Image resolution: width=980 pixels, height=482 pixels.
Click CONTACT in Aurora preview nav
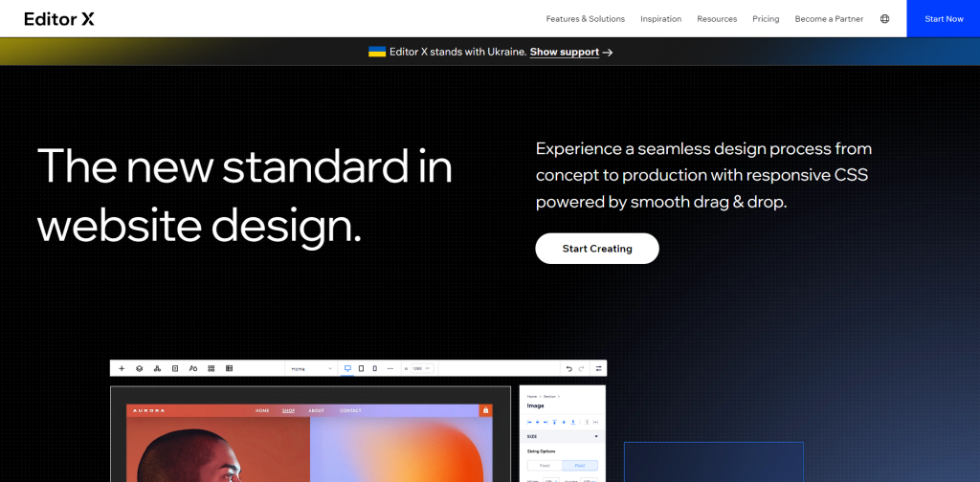(x=350, y=410)
